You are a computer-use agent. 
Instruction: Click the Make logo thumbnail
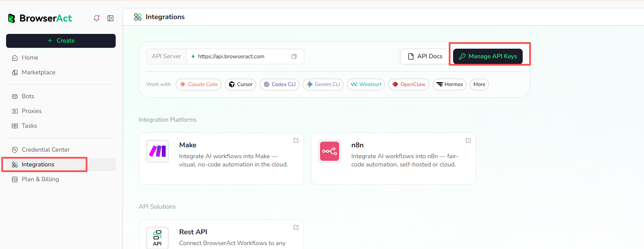tap(157, 151)
